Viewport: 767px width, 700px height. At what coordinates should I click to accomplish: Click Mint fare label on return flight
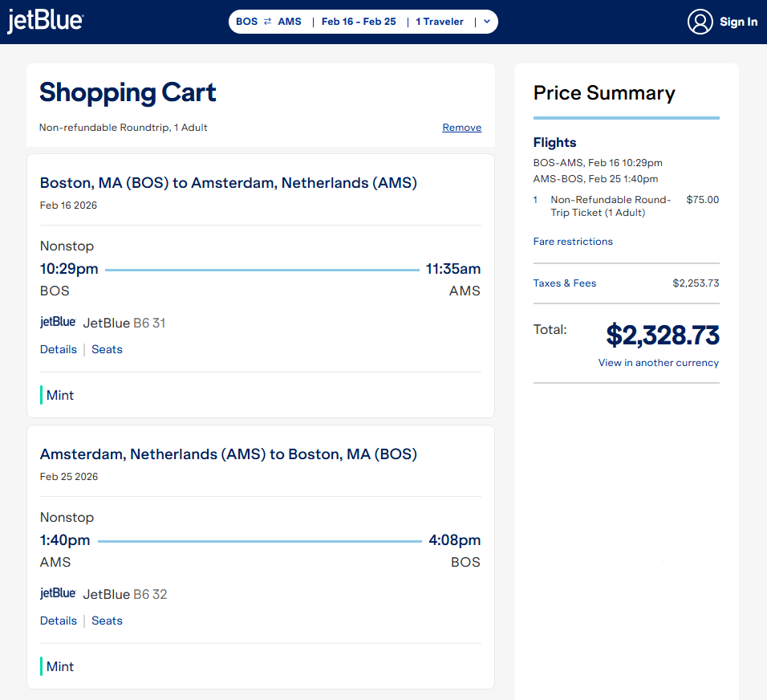point(59,666)
